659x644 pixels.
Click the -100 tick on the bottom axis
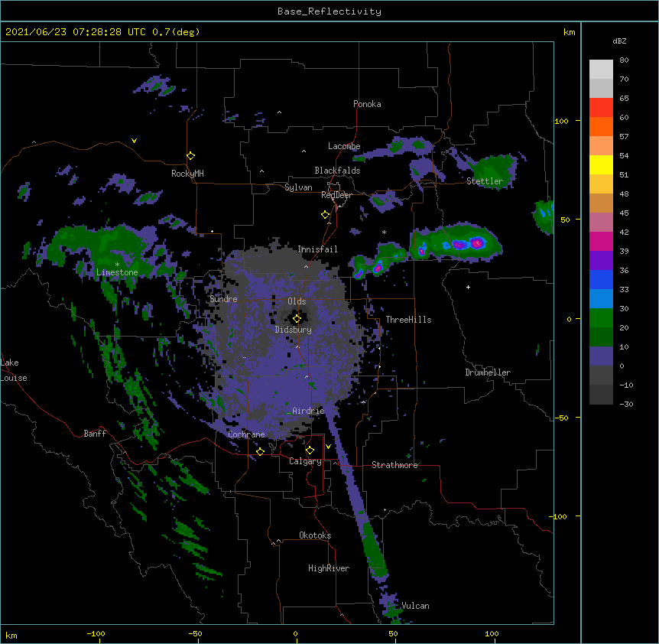96,633
